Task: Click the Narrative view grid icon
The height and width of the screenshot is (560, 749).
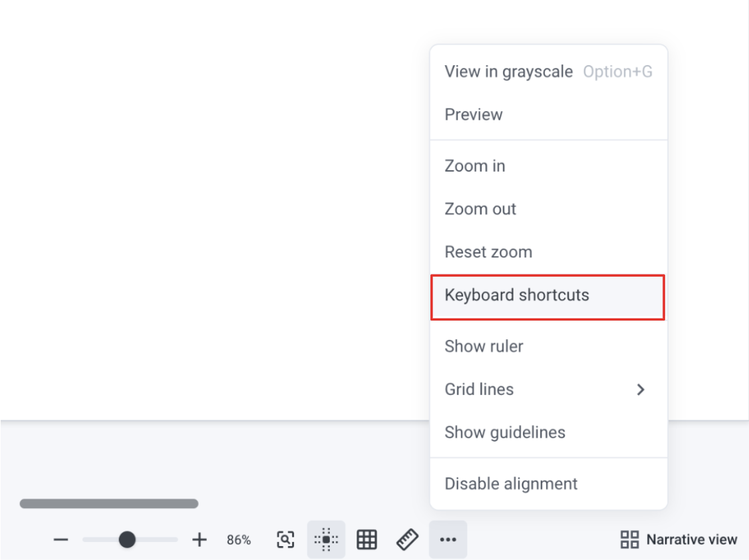Action: tap(629, 539)
